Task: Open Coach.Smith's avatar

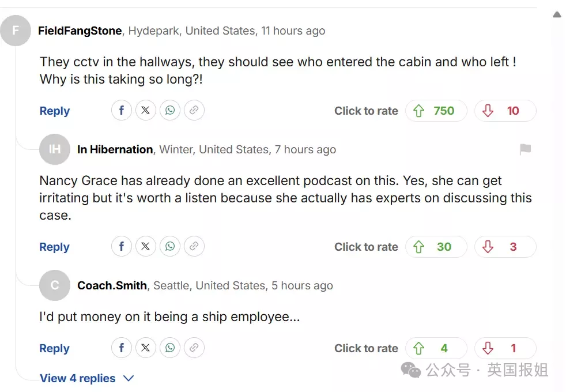Action: [x=55, y=285]
